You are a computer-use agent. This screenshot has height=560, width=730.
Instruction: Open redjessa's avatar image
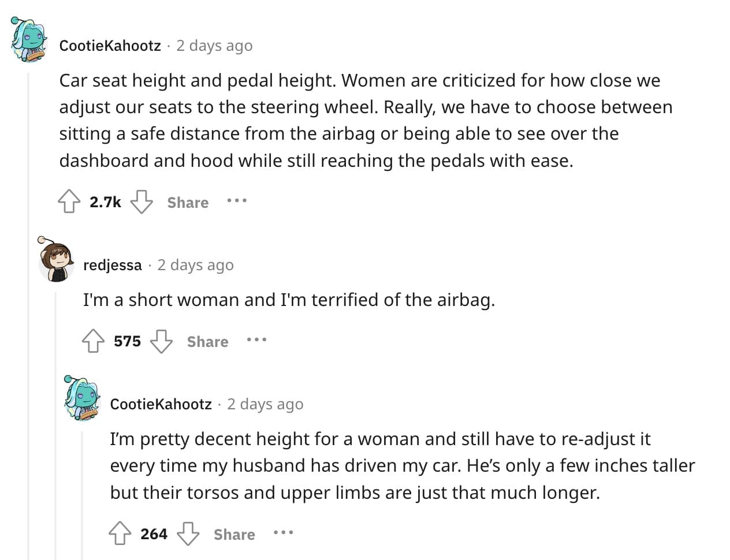55,262
